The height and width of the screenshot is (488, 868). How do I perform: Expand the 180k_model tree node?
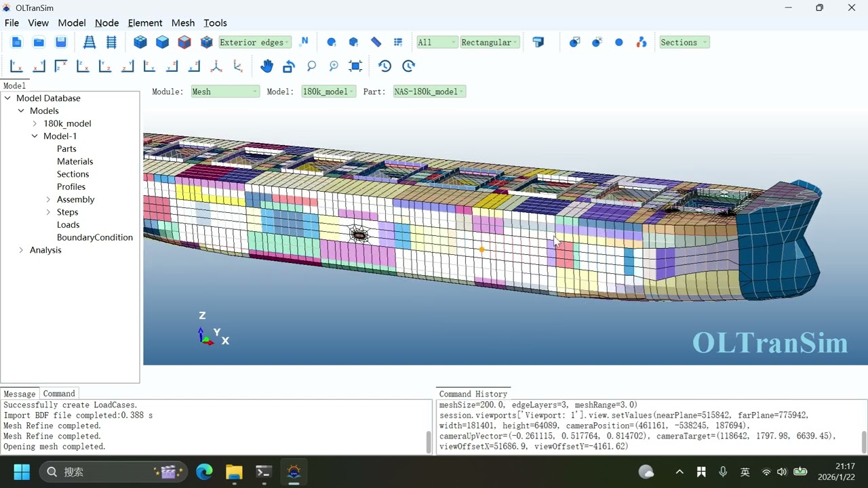click(x=35, y=123)
